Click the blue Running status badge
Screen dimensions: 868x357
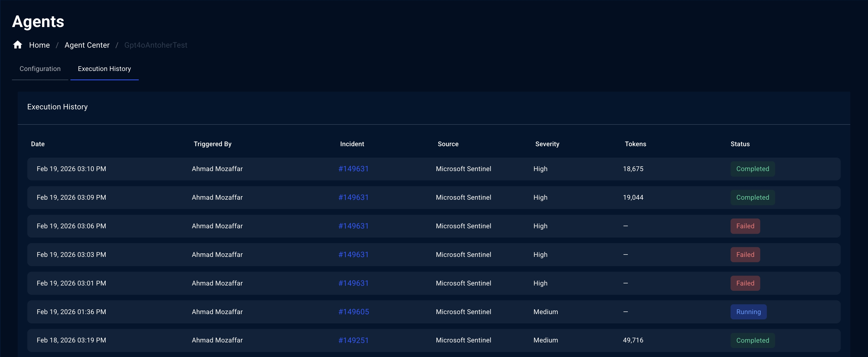point(748,312)
